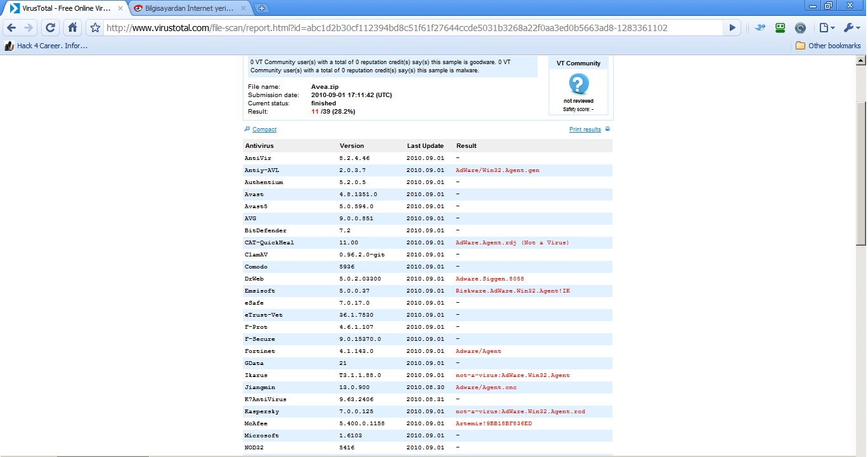Select the Riskware.AdWare.Win32.Agent!IK result
Screen dimensions: 868x457
coord(513,291)
